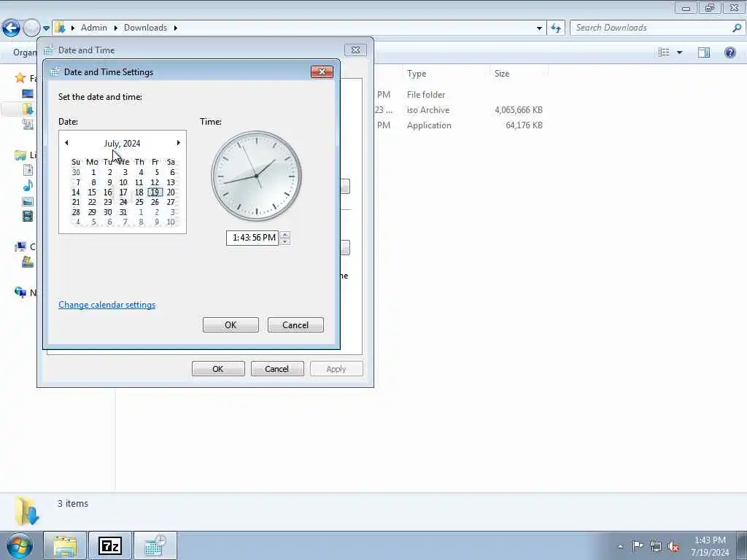Click Downloads in the address breadcrumb
Viewport: 747px width, 560px height.
point(145,28)
